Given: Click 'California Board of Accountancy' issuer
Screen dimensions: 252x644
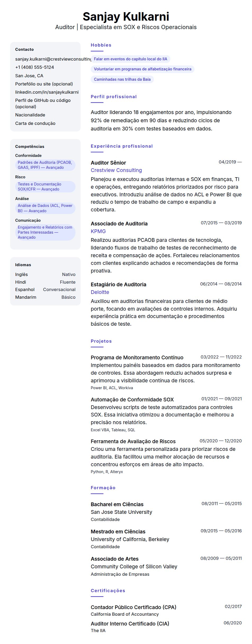Looking at the screenshot, I should click(x=125, y=614).
